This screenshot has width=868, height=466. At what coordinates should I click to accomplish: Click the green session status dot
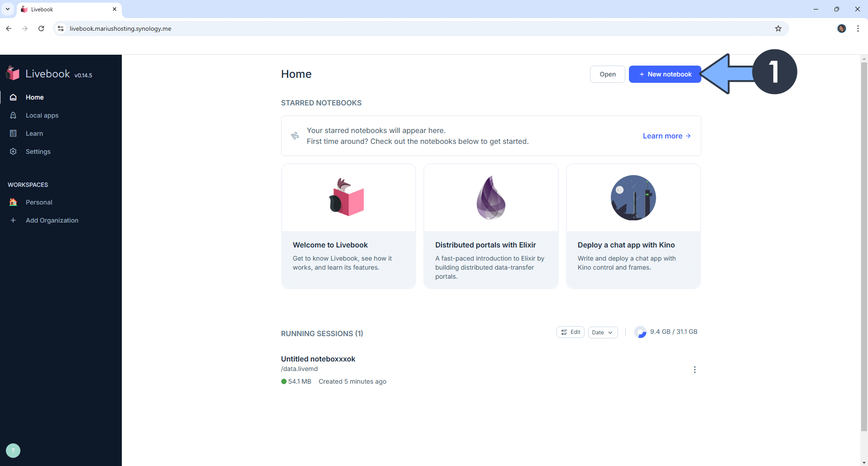[284, 381]
